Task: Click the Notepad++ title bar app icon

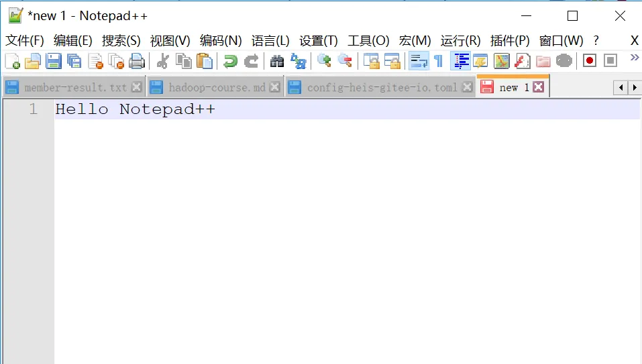Action: coord(15,15)
